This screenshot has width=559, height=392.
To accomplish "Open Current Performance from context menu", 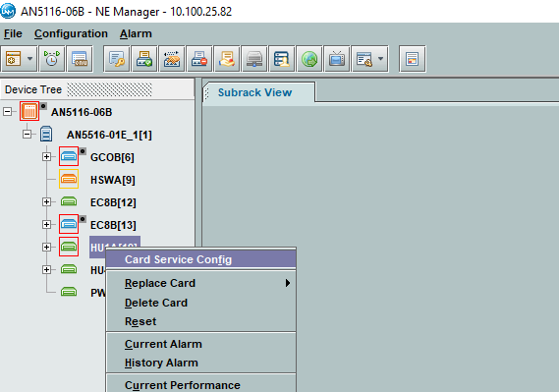I will 201,385.
